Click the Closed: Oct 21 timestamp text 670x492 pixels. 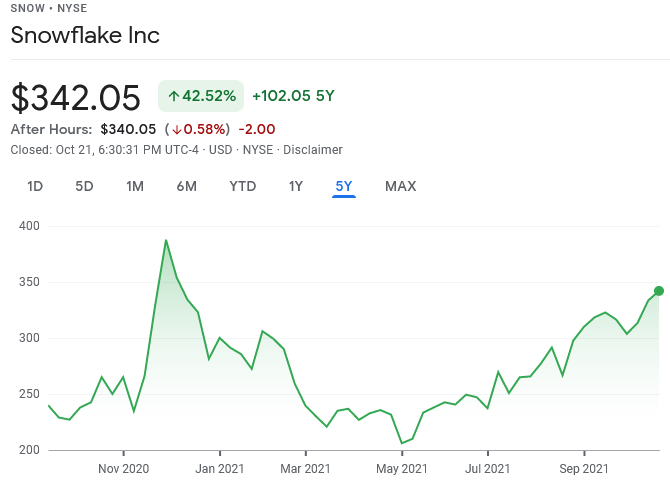click(104, 150)
